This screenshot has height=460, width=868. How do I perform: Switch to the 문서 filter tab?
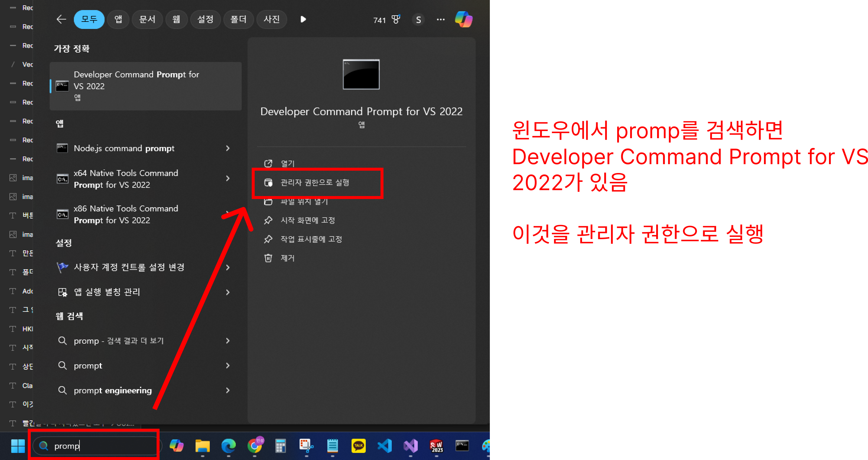[147, 19]
